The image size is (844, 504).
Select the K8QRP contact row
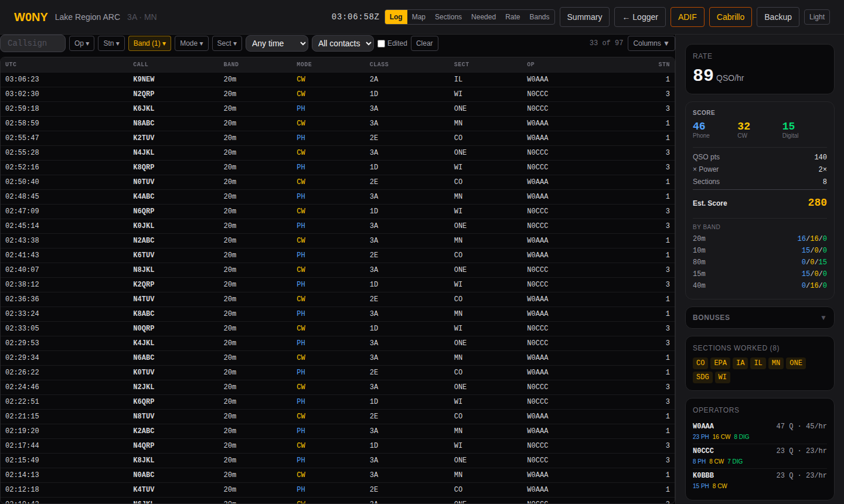[338, 167]
